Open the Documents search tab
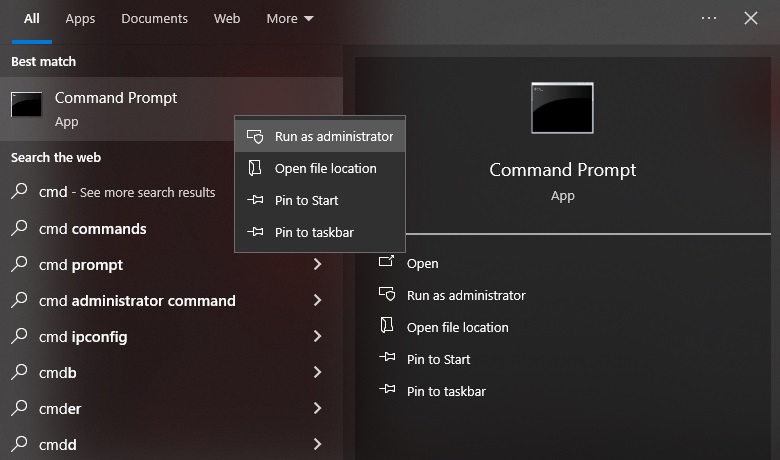780x460 pixels. pos(154,19)
